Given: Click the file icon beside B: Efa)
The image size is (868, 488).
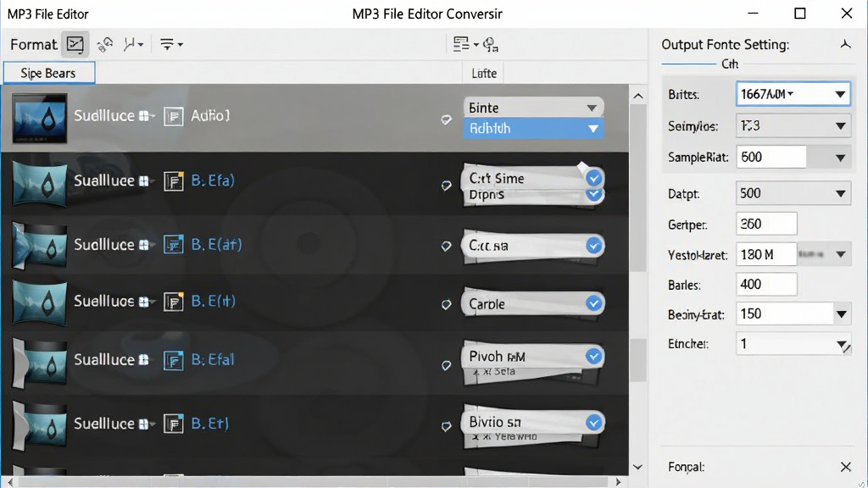Looking at the screenshot, I should coord(173,181).
